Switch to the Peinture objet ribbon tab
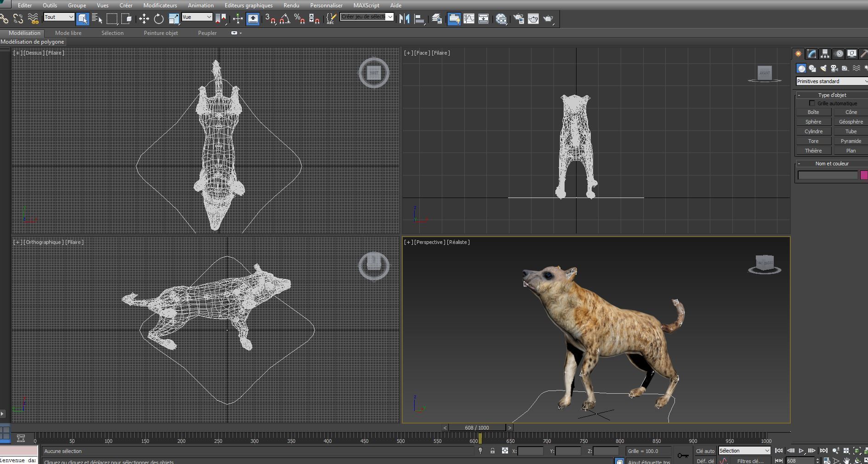 click(161, 33)
